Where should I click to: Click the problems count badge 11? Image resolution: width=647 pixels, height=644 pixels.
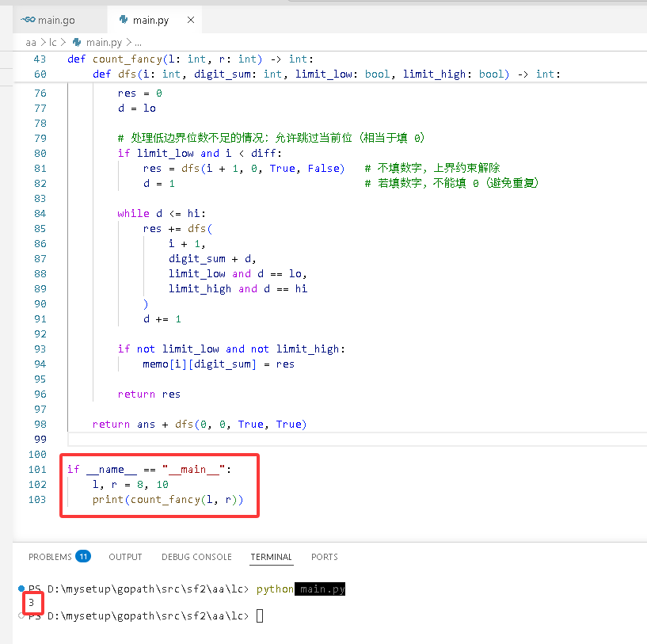click(x=83, y=557)
